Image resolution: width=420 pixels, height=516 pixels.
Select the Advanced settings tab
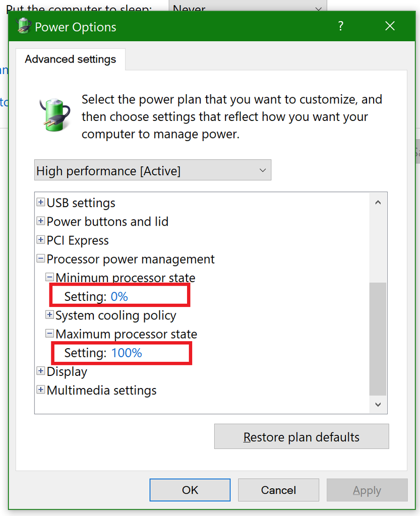71,59
